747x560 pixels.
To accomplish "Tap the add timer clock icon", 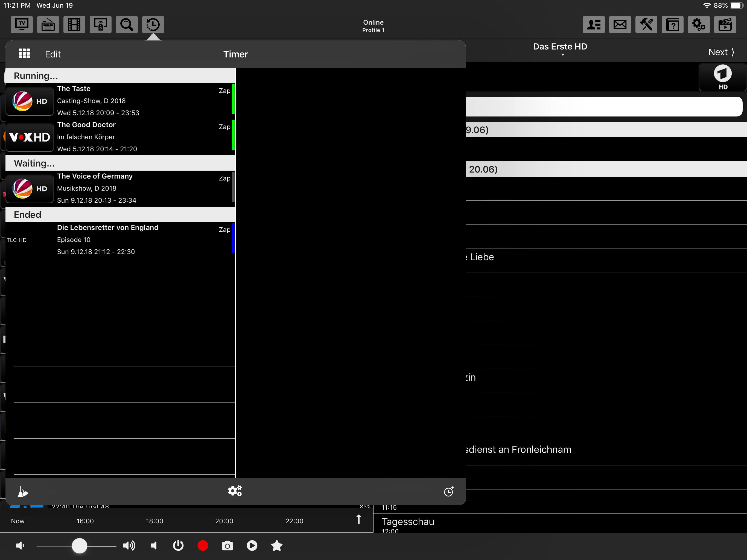I will pyautogui.click(x=448, y=491).
